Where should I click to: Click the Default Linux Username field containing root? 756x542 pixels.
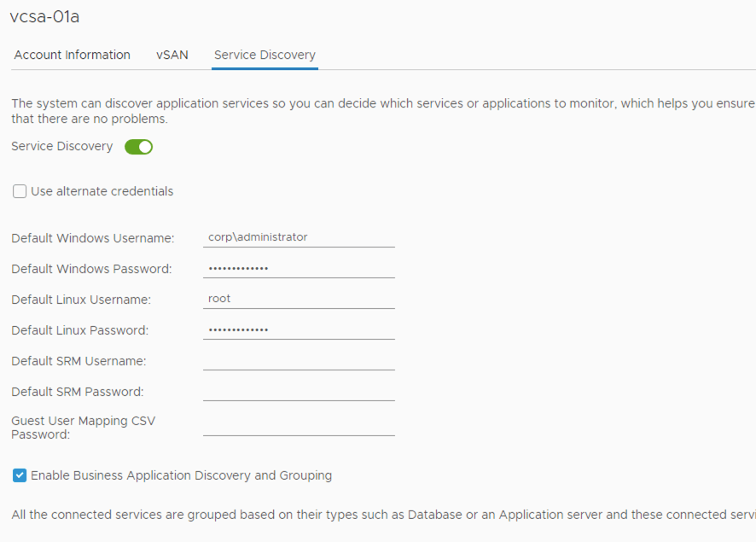[x=299, y=299]
